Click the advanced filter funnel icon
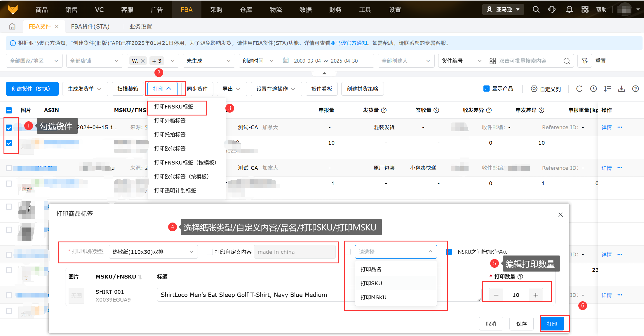644x336 pixels. (x=584, y=61)
